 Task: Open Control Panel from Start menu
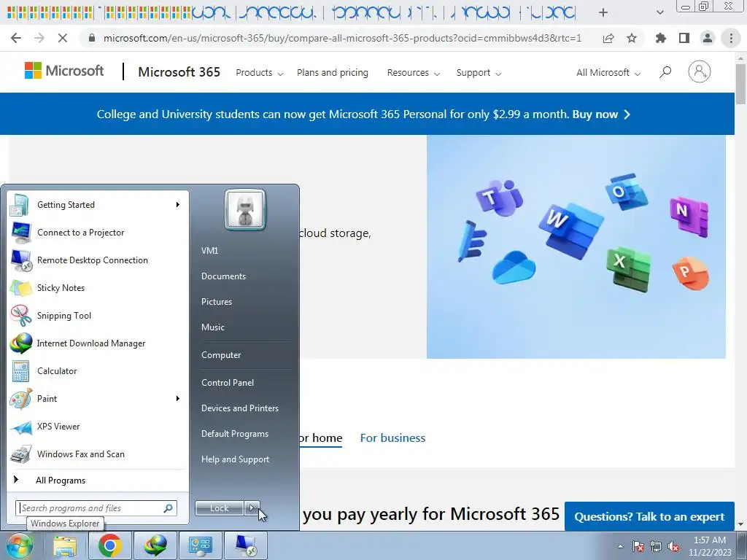(228, 383)
